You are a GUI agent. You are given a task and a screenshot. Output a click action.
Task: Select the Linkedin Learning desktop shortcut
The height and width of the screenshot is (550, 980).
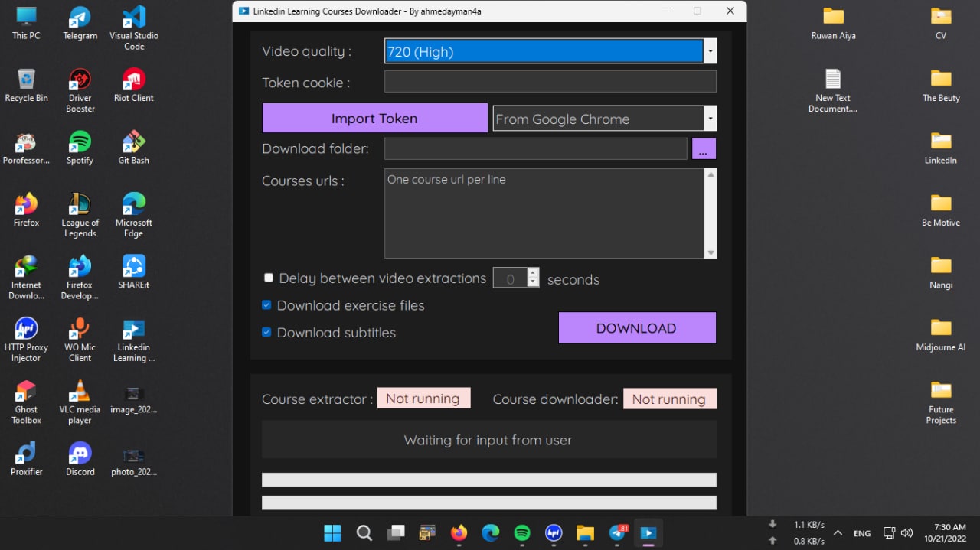(134, 340)
